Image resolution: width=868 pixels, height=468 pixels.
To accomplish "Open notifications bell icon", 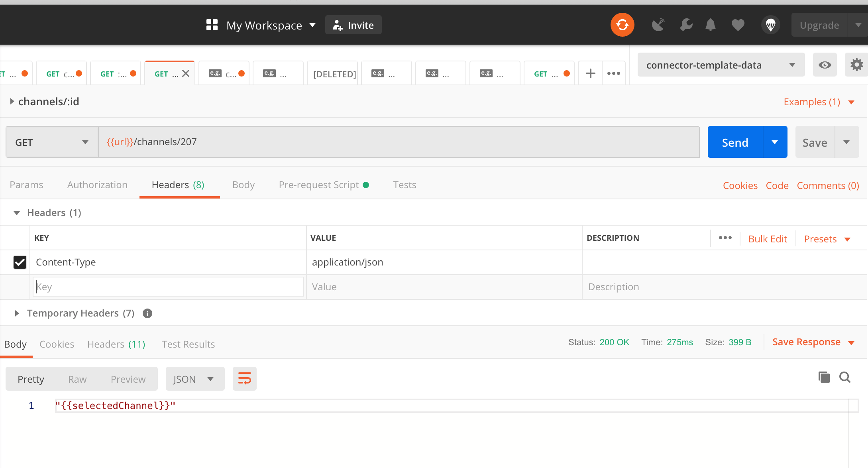I will pyautogui.click(x=710, y=25).
